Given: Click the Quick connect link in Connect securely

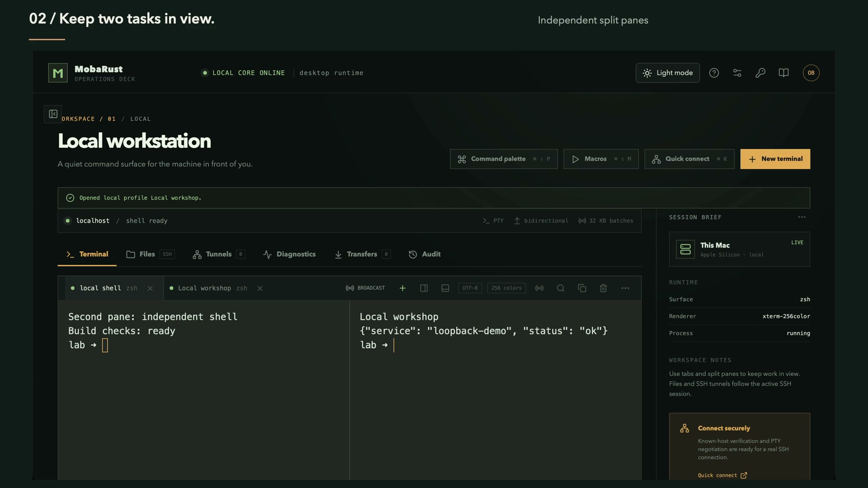Looking at the screenshot, I should coord(722,475).
